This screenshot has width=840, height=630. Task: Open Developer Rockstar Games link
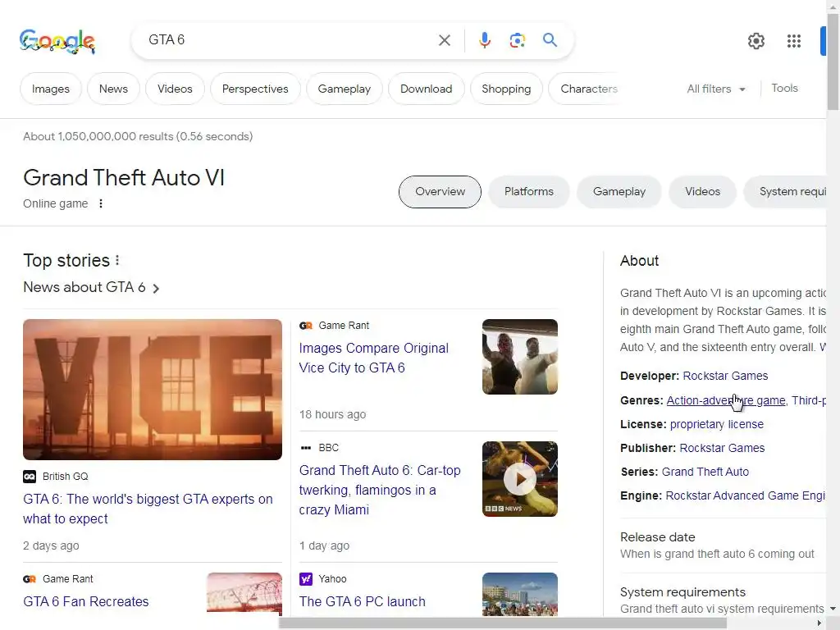click(x=725, y=376)
